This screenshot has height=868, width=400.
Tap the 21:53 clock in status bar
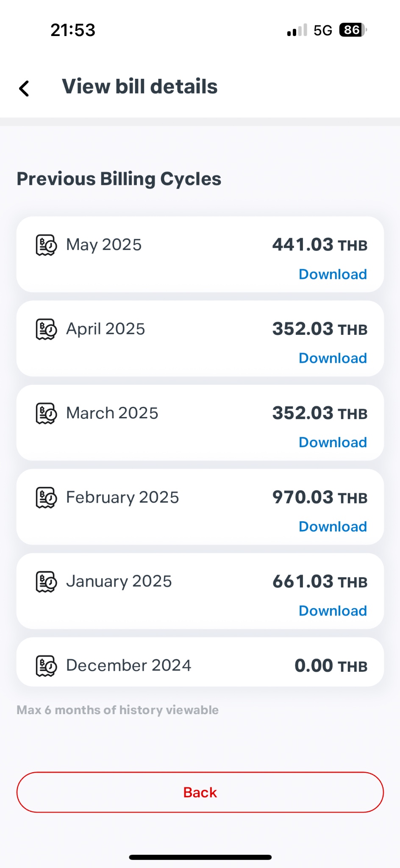click(x=73, y=30)
